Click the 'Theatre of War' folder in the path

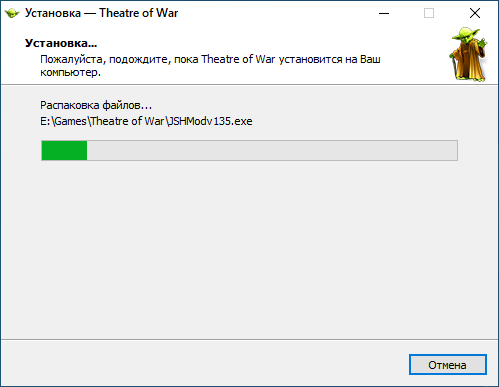127,121
